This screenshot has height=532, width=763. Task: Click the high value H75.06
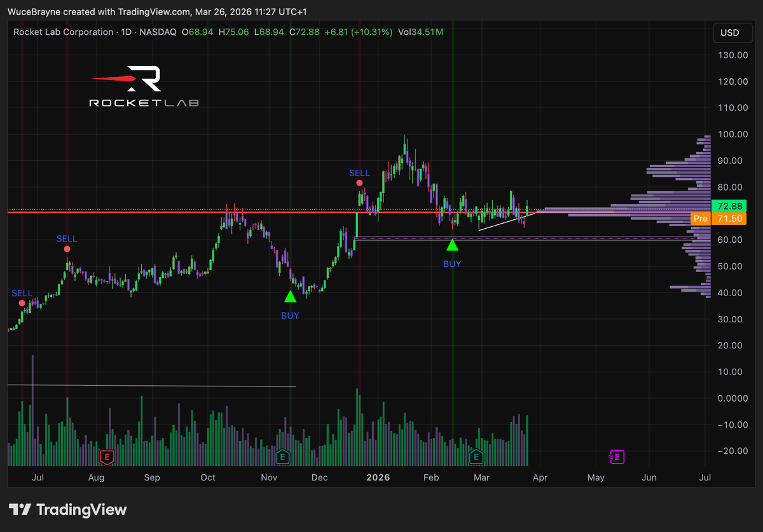click(x=234, y=32)
